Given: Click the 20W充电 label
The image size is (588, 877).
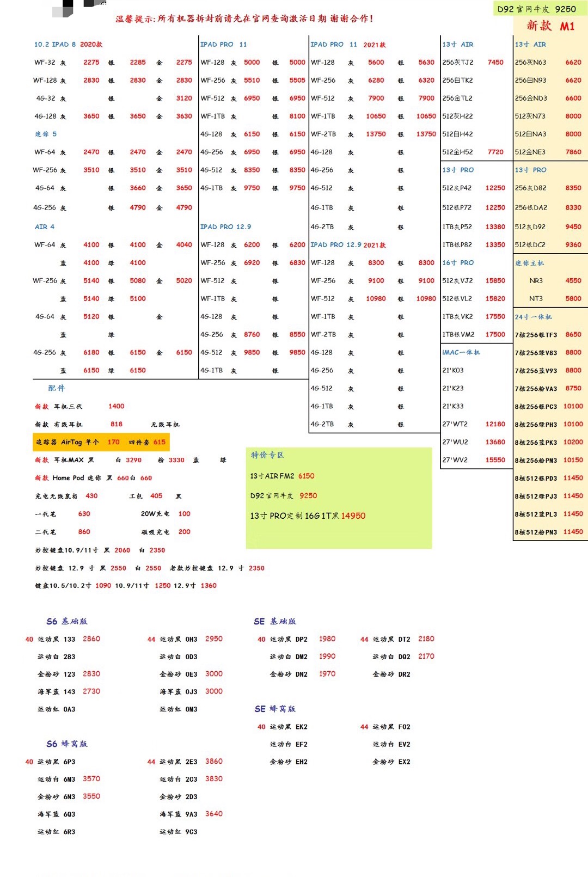Looking at the screenshot, I should coord(155,514).
